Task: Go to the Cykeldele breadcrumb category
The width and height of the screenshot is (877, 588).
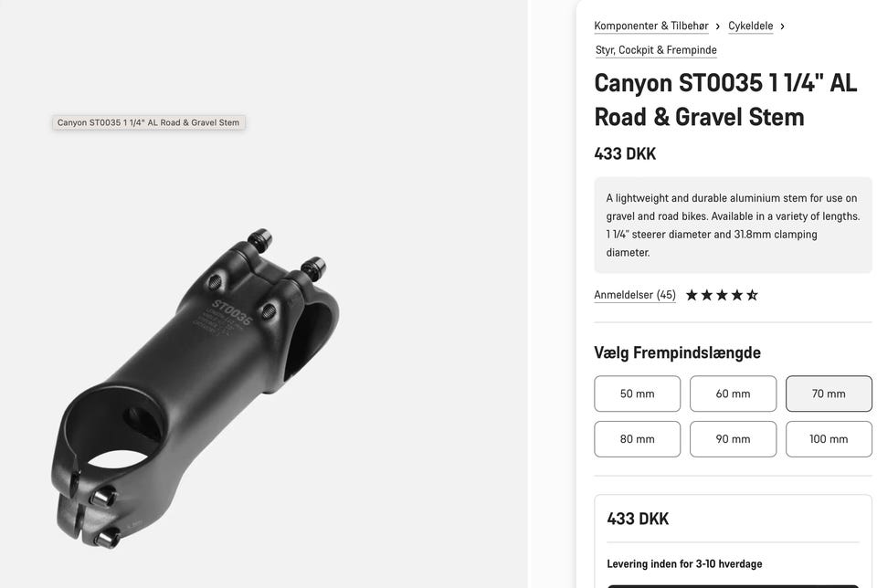Action: tap(750, 26)
